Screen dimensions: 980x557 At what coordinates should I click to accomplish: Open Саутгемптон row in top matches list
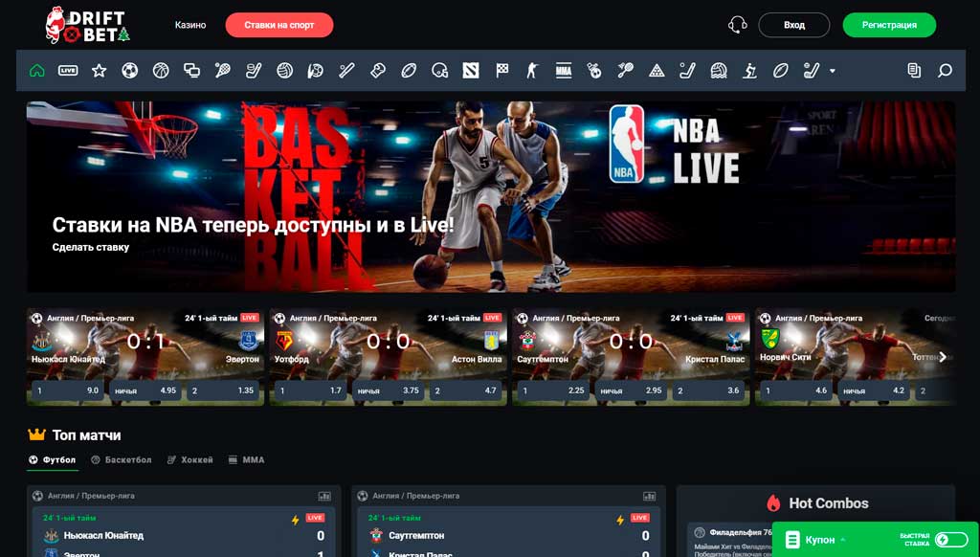508,536
